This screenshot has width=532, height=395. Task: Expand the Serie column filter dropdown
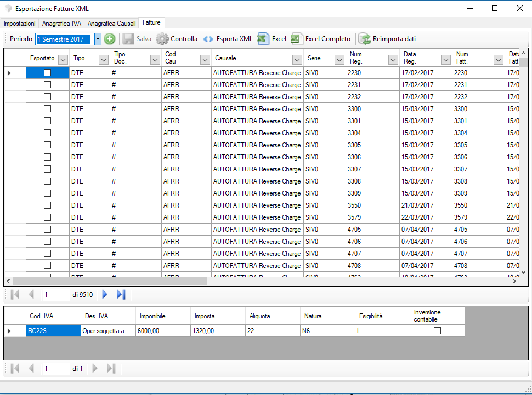340,59
